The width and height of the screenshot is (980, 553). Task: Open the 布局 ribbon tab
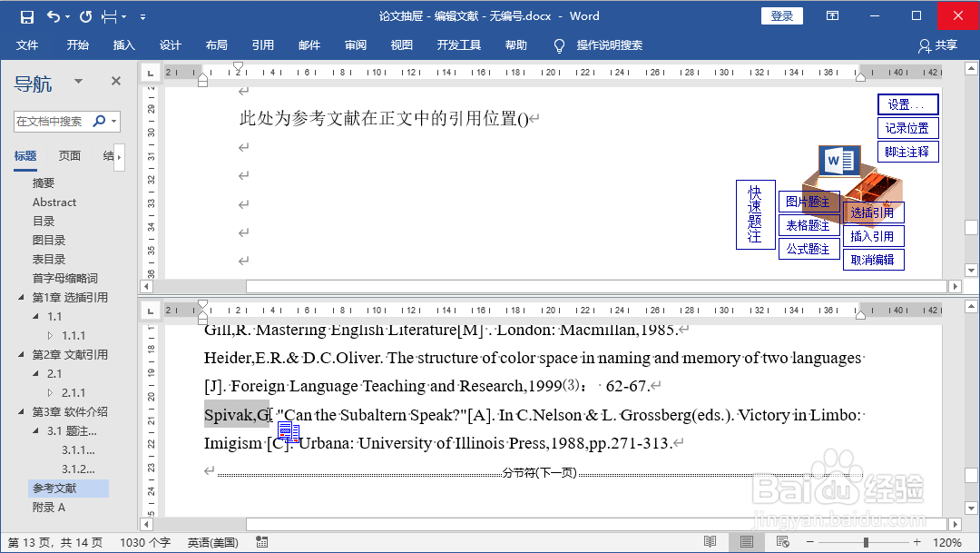tap(216, 45)
